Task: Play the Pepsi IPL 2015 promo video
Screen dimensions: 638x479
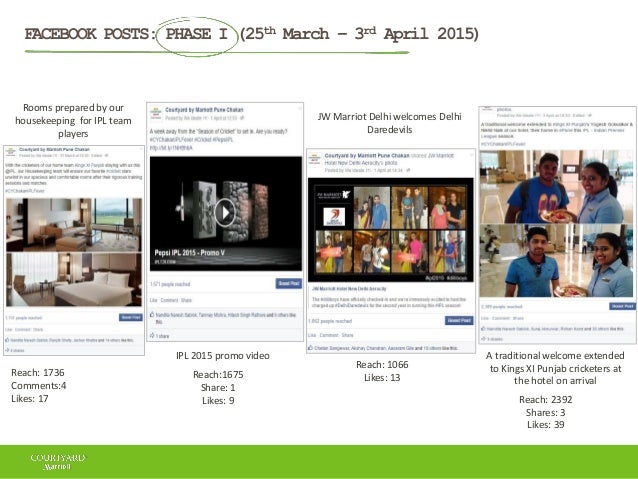Action: point(224,212)
